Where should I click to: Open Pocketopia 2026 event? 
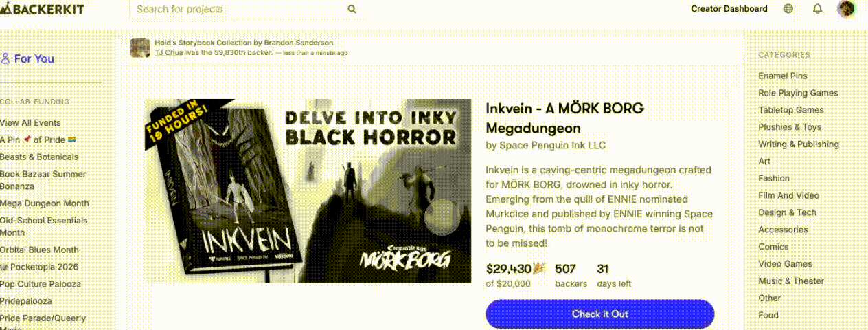click(39, 267)
